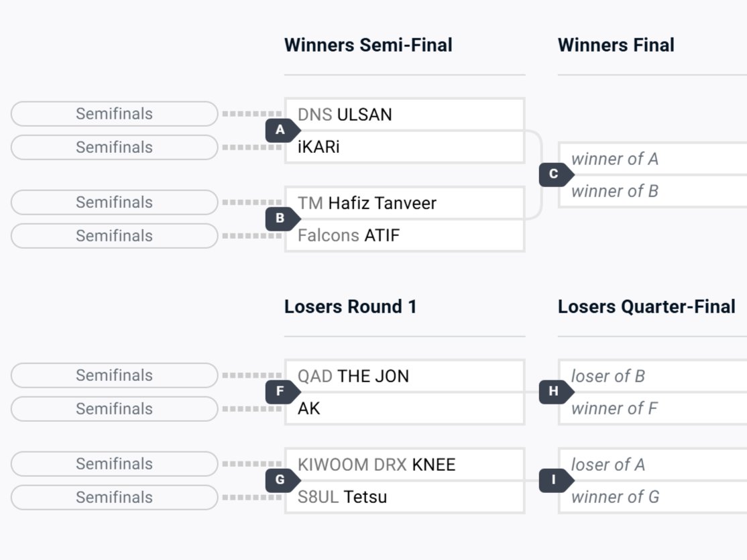Select player AK in Losers Round 1
Viewport: 747px width, 560px height.
click(404, 408)
